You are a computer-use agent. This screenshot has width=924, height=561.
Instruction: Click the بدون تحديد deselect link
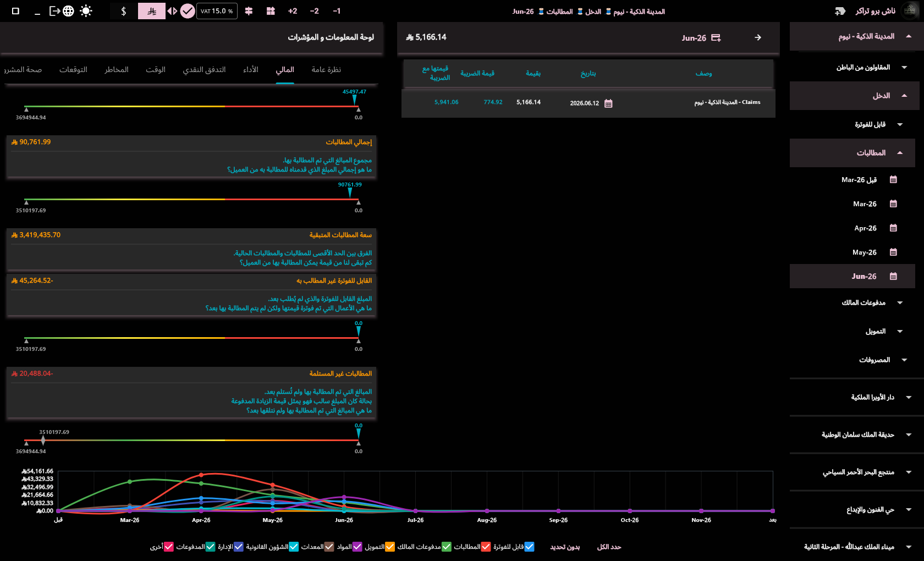tap(565, 547)
